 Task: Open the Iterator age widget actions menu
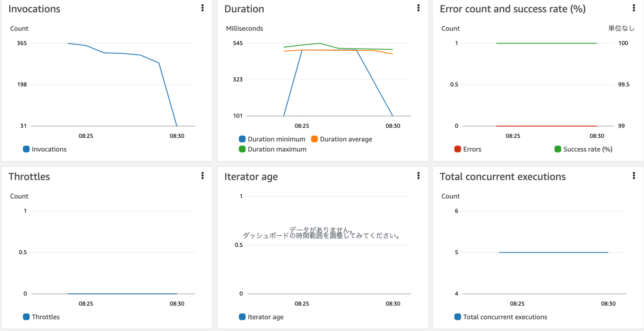418,176
